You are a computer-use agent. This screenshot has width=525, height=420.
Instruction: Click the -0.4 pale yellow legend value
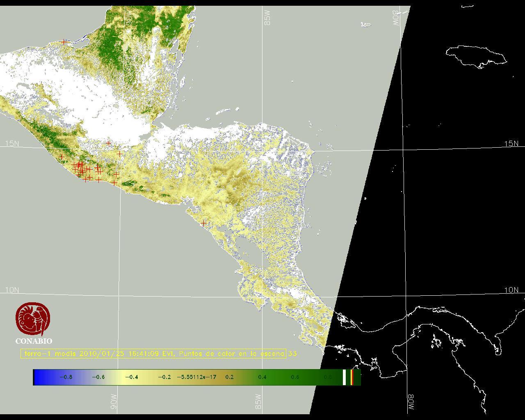(131, 377)
